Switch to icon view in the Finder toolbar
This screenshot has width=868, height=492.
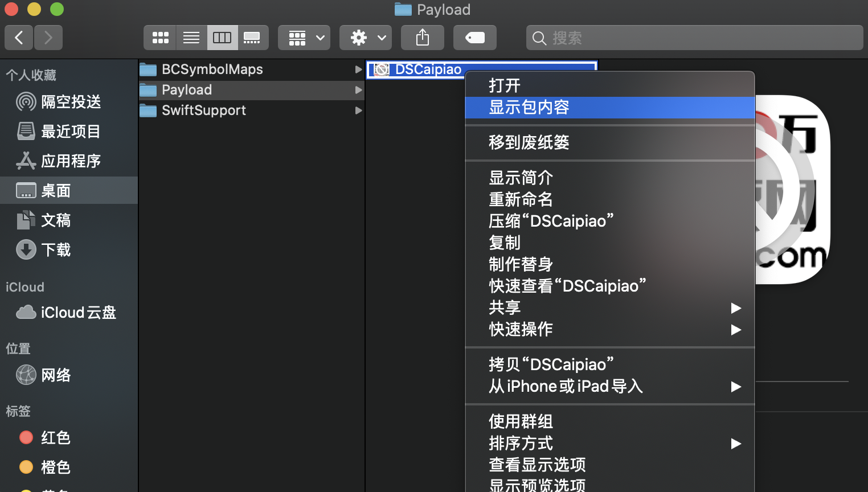pyautogui.click(x=159, y=37)
